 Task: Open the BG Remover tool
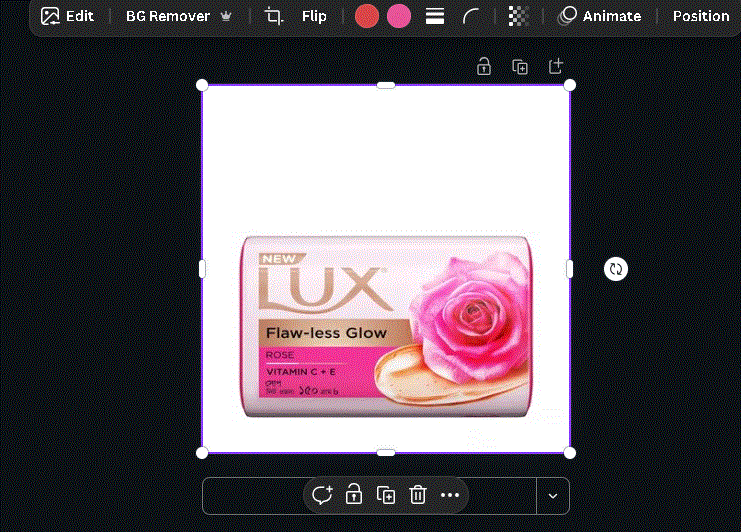(168, 16)
